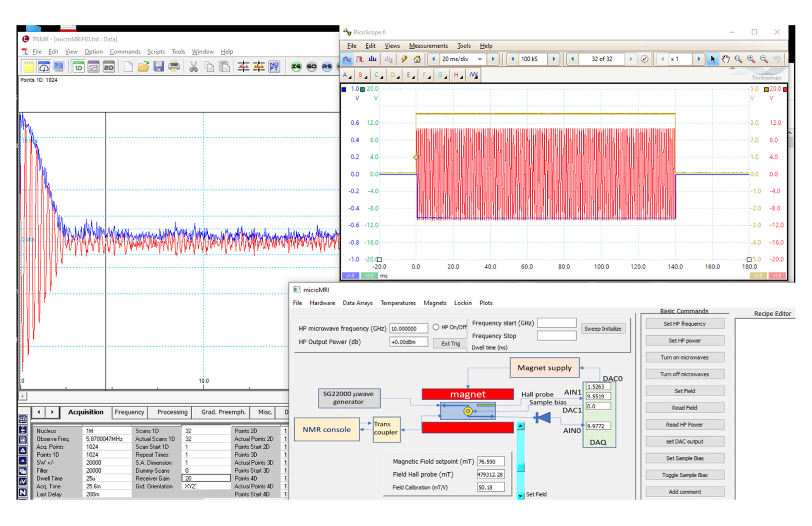Click the Turn on microwaves button

(684, 357)
